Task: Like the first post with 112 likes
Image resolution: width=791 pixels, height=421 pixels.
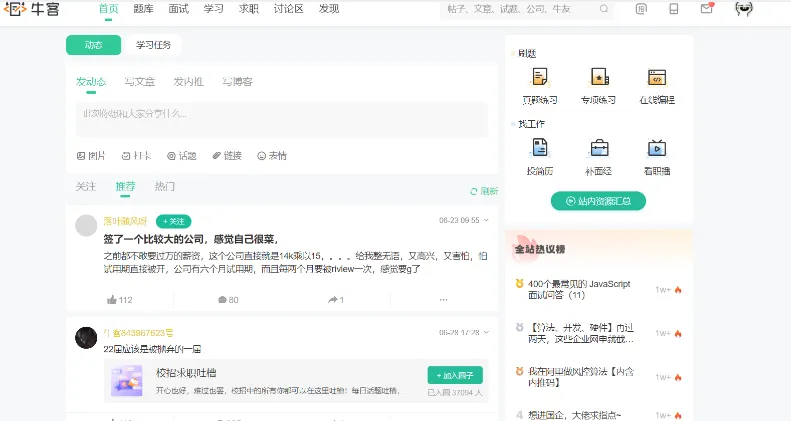Action: 120,300
